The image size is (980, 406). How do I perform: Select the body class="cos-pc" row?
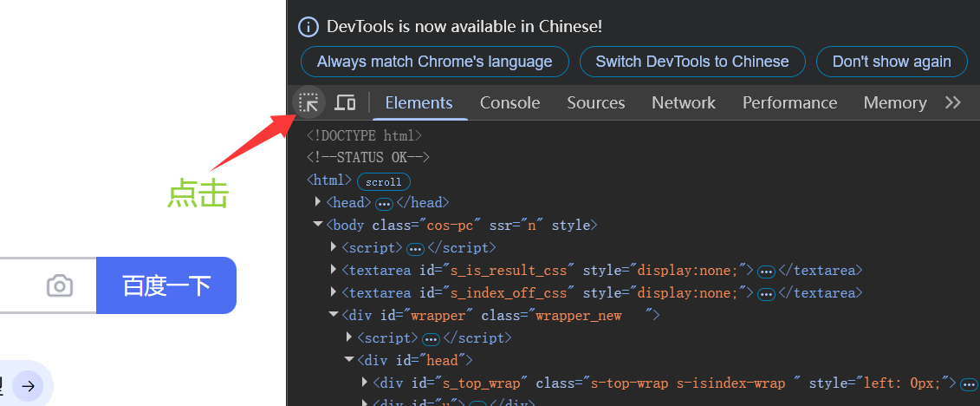pyautogui.click(x=461, y=225)
